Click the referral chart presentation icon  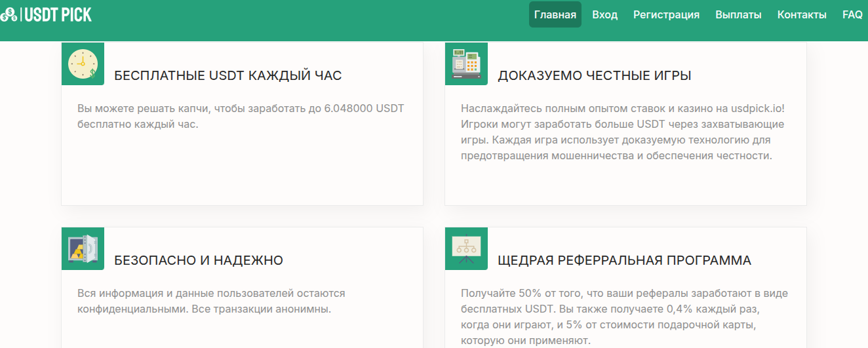[x=466, y=248]
